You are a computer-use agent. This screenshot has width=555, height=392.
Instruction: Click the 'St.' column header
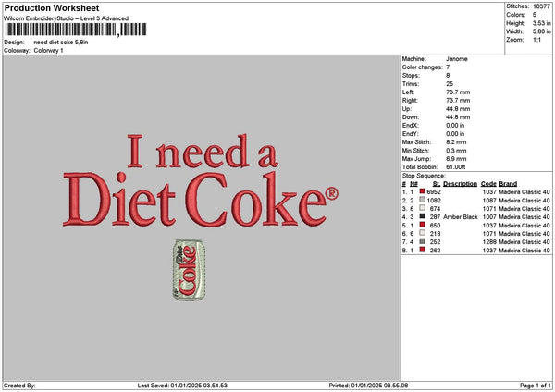pos(437,184)
